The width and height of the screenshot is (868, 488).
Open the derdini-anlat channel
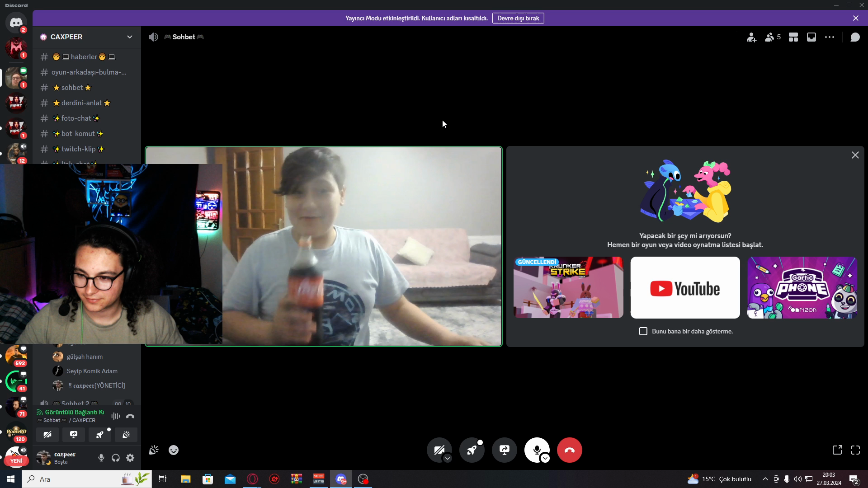pos(87,103)
